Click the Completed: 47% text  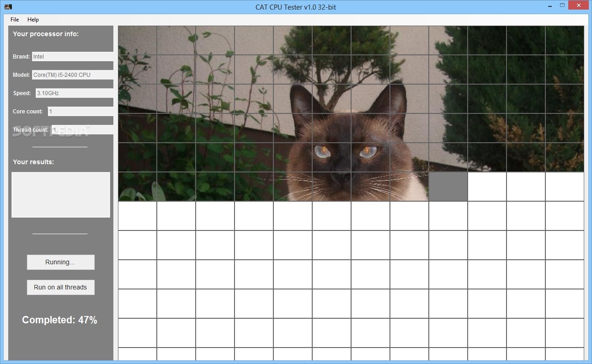(x=59, y=320)
